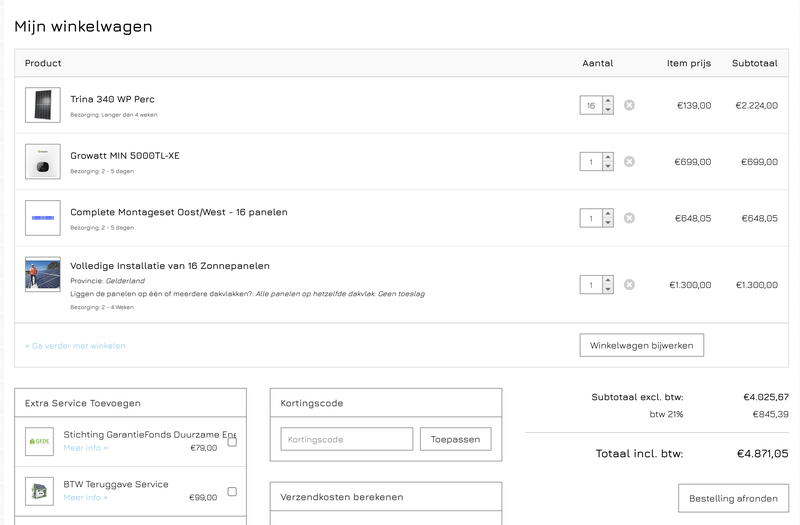
Task: Click Winkelwagen bijwerken button
Action: tap(642, 345)
